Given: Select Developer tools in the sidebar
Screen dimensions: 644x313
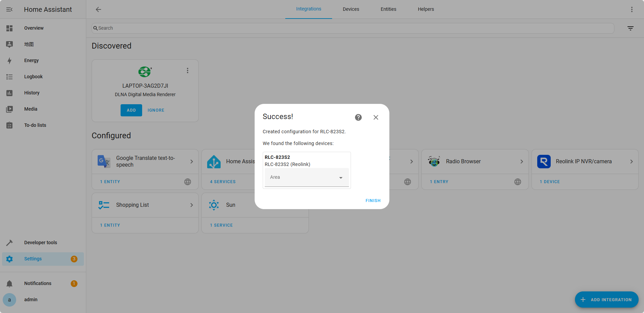Looking at the screenshot, I should pyautogui.click(x=43, y=243).
